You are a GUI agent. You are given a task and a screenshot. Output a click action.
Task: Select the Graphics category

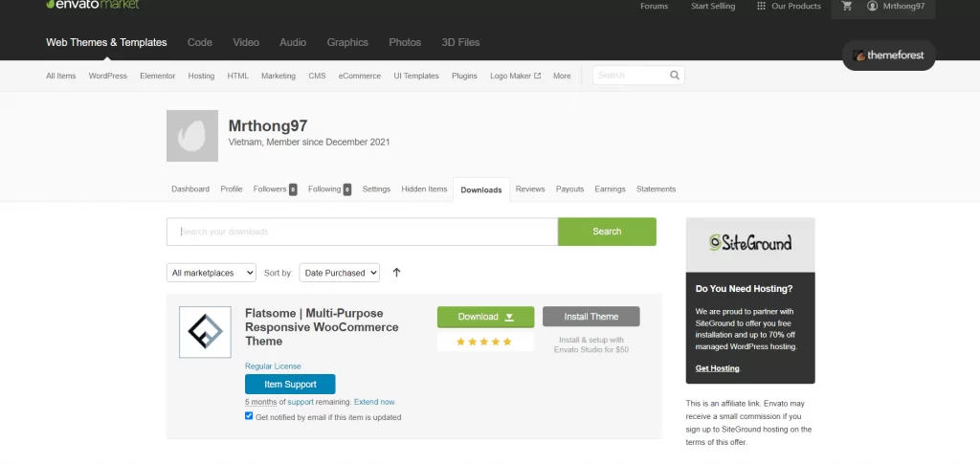(x=347, y=42)
